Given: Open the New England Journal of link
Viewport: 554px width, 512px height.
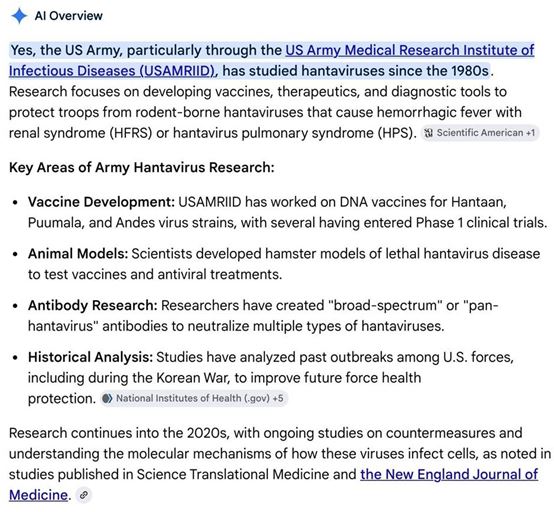Looking at the screenshot, I should point(449,474).
